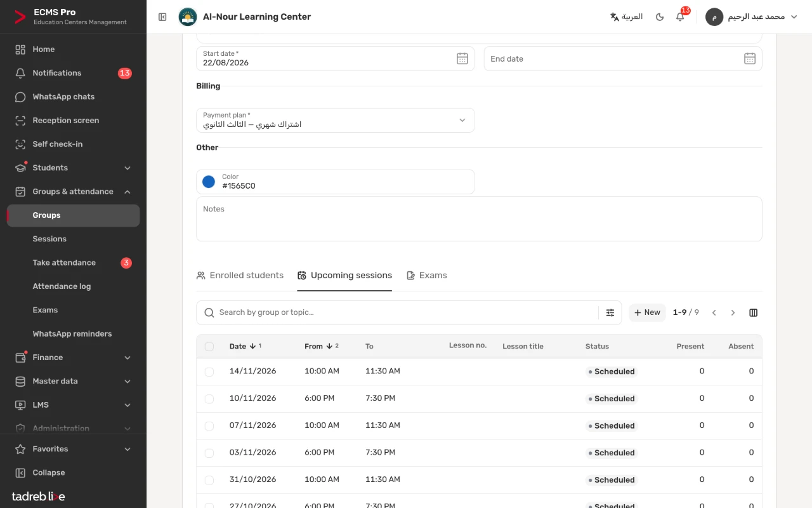Open column chooser icon in table toolbar
The width and height of the screenshot is (812, 508).
coord(754,312)
